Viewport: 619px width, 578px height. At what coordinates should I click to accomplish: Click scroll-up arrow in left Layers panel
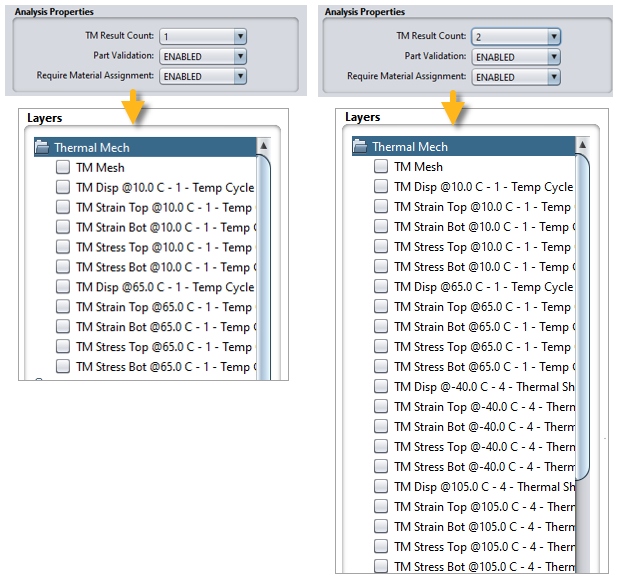coord(264,146)
